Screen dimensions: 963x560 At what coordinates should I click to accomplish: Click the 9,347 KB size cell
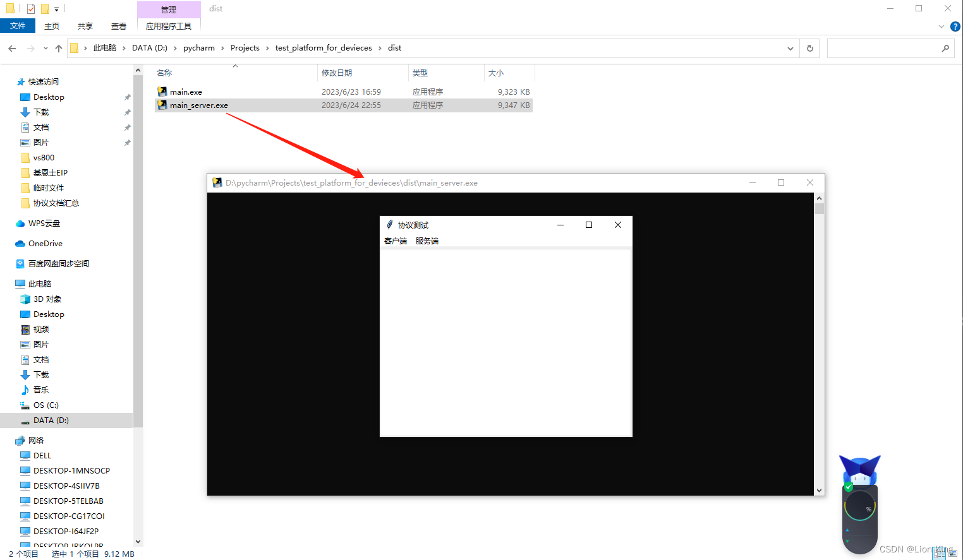(x=514, y=105)
